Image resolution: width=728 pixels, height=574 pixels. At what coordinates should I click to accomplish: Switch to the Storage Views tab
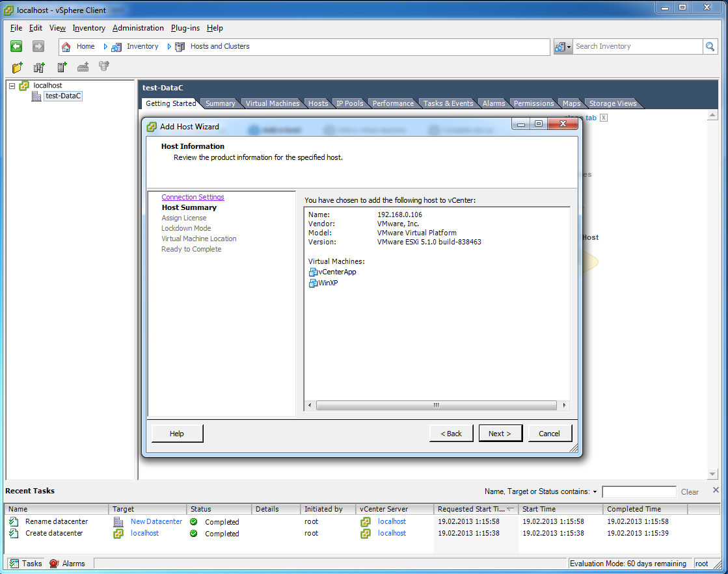(x=613, y=103)
